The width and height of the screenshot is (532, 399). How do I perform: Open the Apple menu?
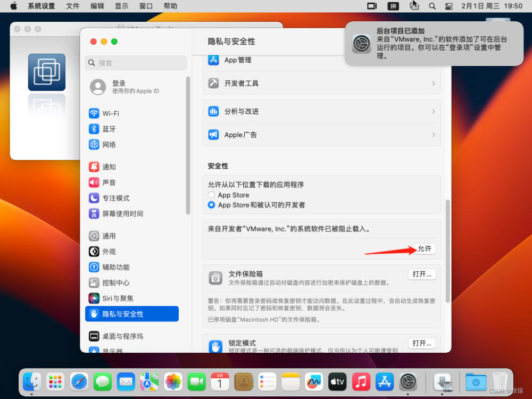click(x=14, y=6)
